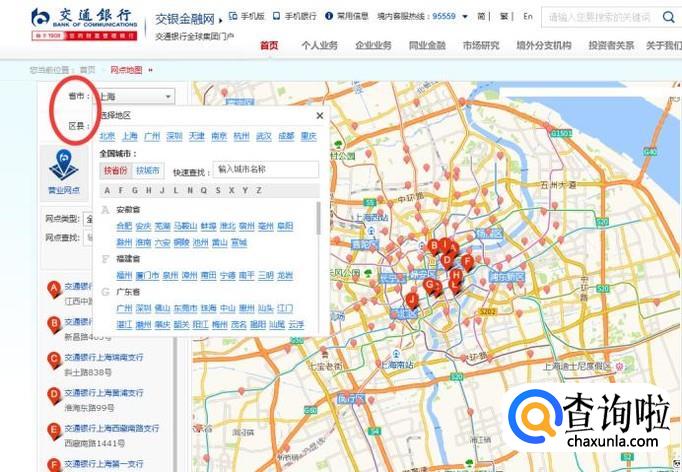The image size is (682, 472).
Task: Click the magnifier search icon
Action: tap(669, 17)
